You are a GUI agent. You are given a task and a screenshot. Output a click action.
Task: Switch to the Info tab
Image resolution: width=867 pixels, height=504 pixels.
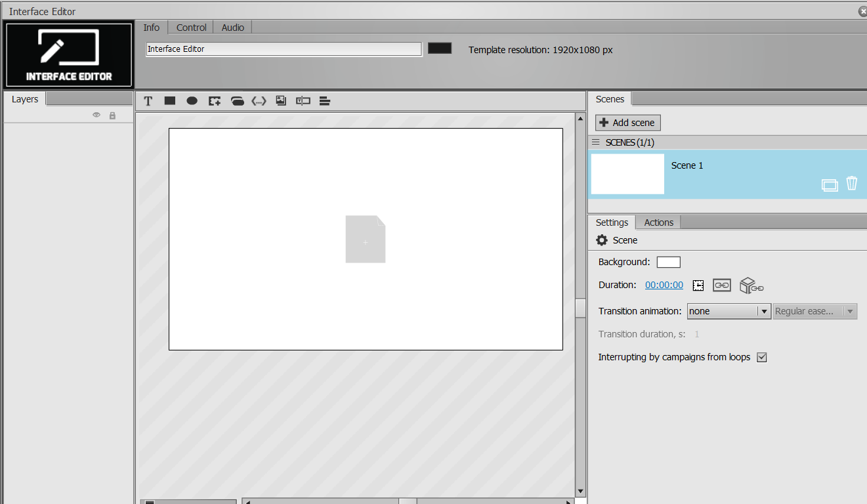tap(152, 28)
